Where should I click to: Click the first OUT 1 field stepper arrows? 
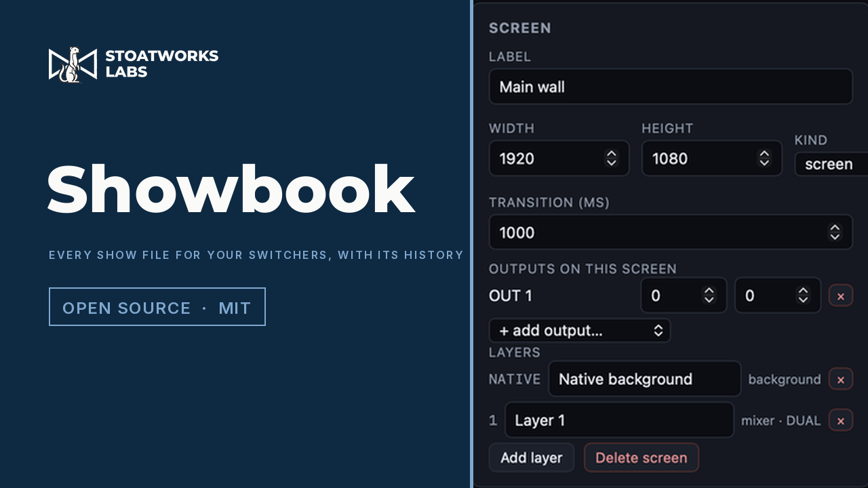[709, 296]
